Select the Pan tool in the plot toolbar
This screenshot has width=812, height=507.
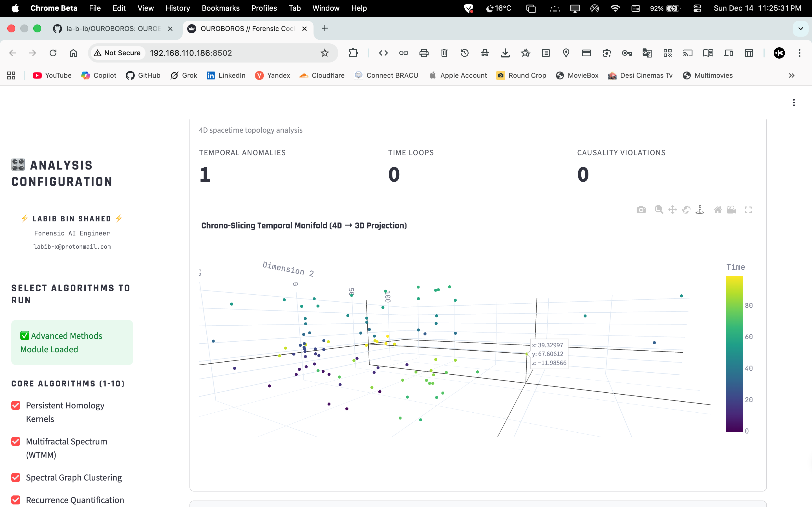(x=672, y=210)
